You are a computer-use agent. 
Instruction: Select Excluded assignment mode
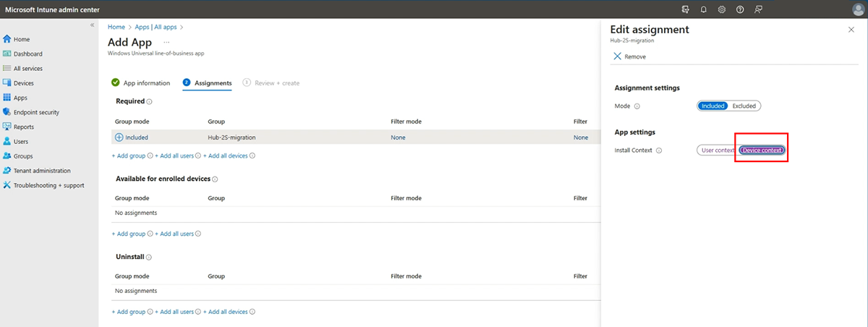[x=744, y=106]
